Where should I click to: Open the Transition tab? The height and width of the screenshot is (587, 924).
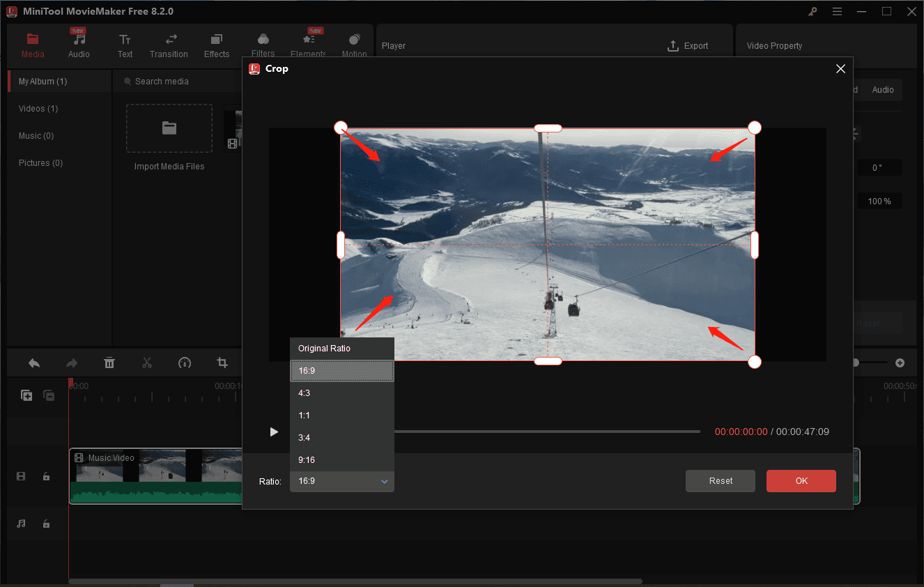(x=169, y=45)
